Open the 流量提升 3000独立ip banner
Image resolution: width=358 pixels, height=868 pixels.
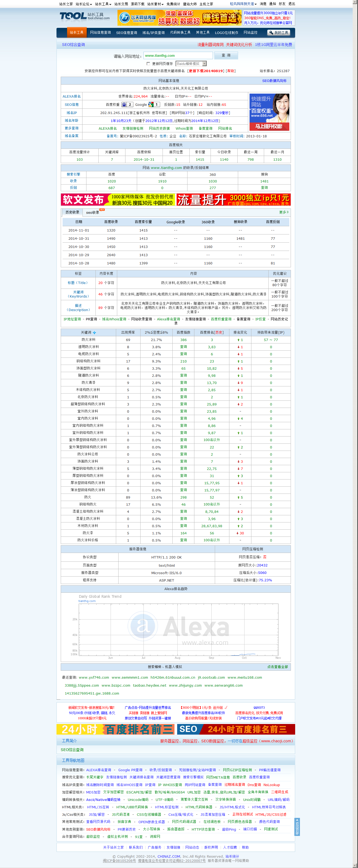click(233, 199)
